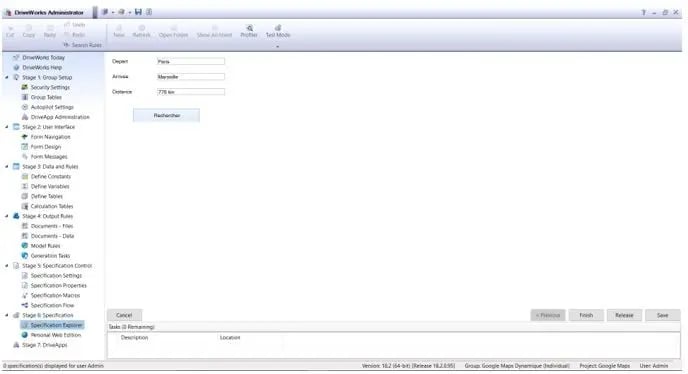The image size is (688, 374).
Task: Click the Save disk icon in title bar
Action: (x=138, y=12)
